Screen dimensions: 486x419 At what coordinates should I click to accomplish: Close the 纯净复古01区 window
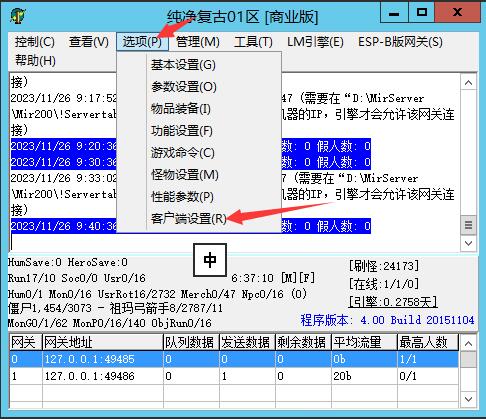[458, 13]
